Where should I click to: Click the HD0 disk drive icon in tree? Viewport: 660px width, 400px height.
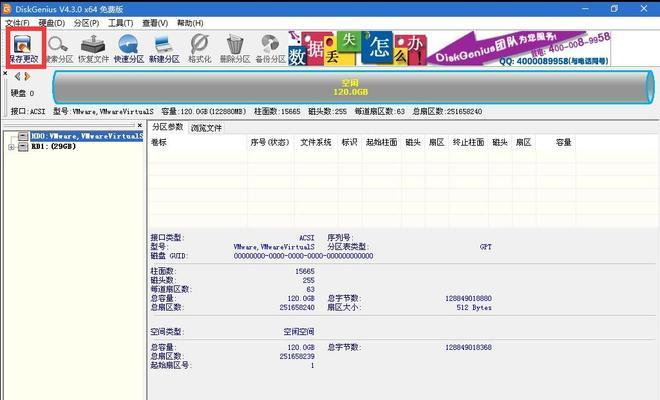pyautogui.click(x=23, y=136)
